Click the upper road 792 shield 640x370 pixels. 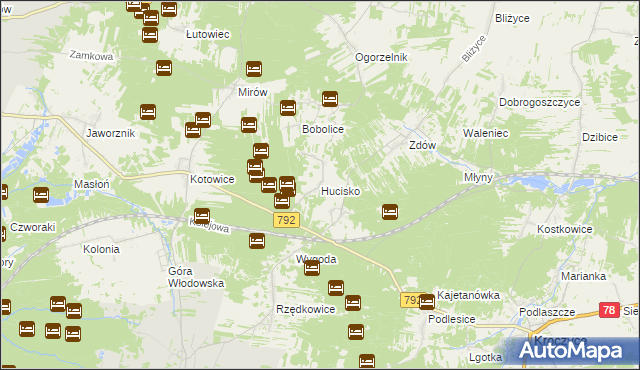point(286,220)
